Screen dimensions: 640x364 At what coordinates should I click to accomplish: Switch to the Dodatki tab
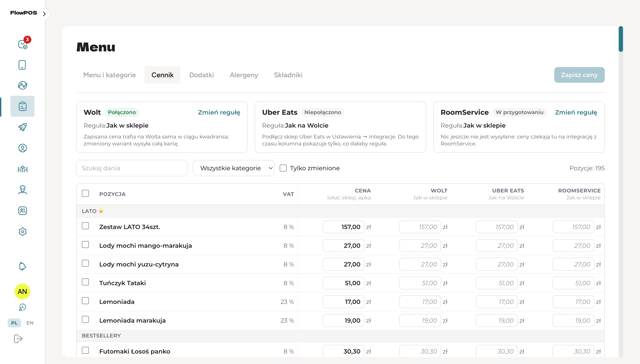click(x=201, y=75)
